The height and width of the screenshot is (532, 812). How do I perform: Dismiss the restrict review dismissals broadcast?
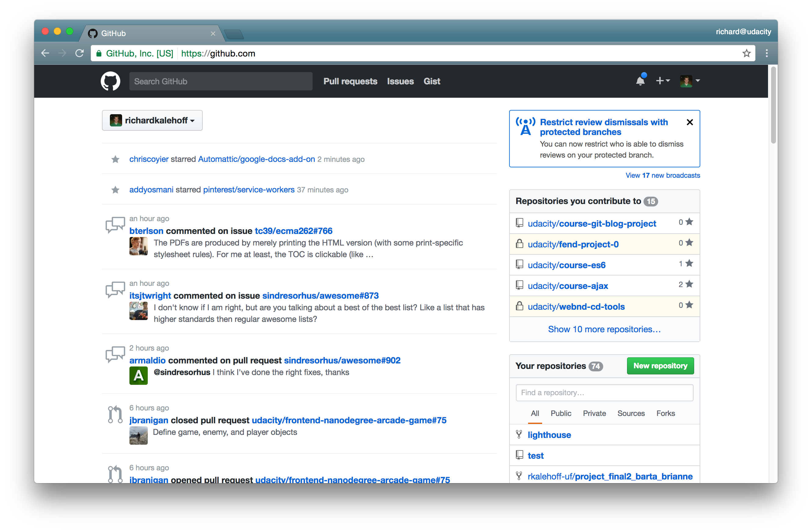[x=690, y=122]
